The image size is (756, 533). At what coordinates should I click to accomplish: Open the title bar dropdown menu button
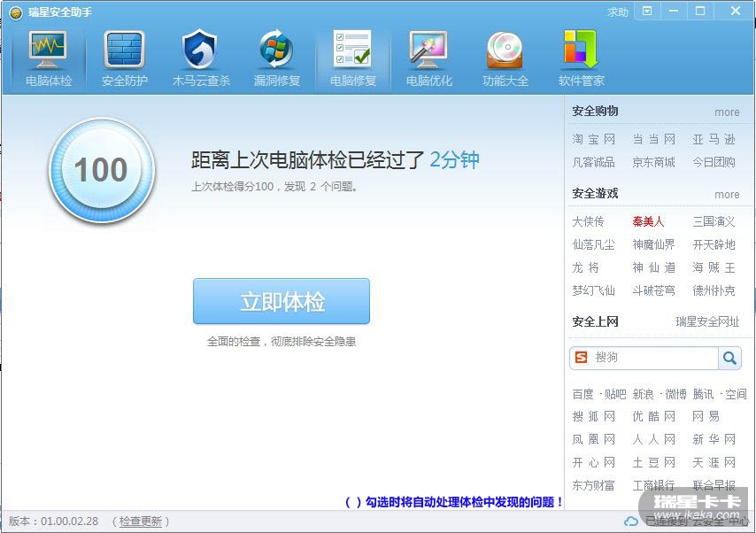(647, 12)
